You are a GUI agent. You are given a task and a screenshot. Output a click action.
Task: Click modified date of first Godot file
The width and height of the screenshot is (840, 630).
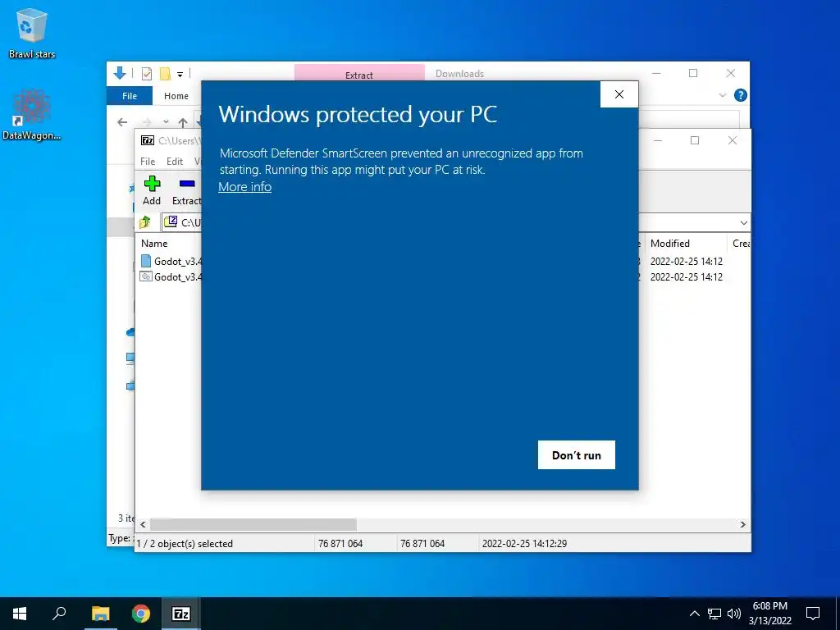pyautogui.click(x=687, y=262)
